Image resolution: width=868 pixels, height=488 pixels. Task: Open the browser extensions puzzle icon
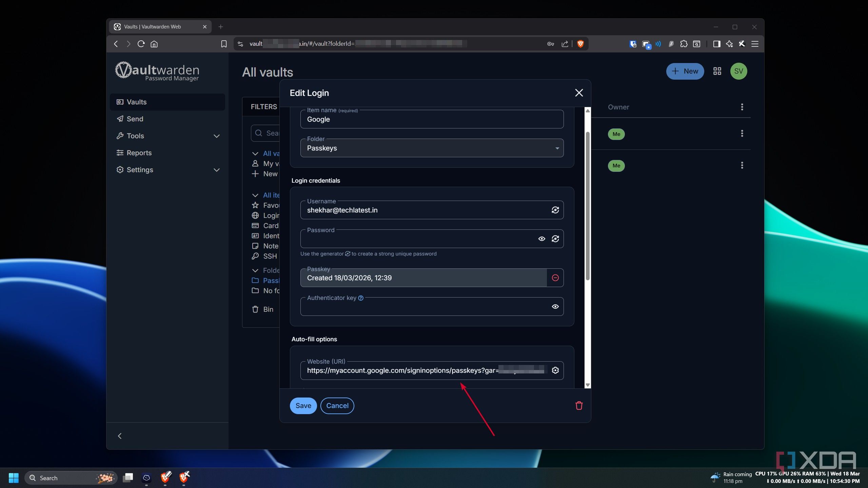(684, 44)
